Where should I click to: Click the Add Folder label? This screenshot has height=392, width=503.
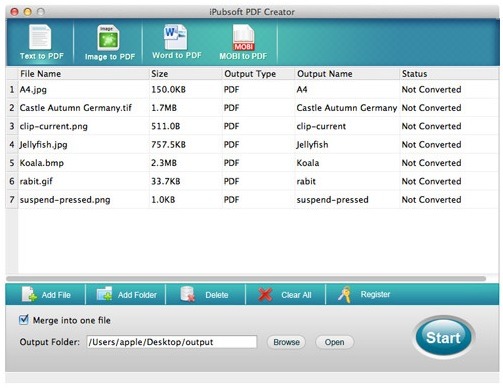137,295
